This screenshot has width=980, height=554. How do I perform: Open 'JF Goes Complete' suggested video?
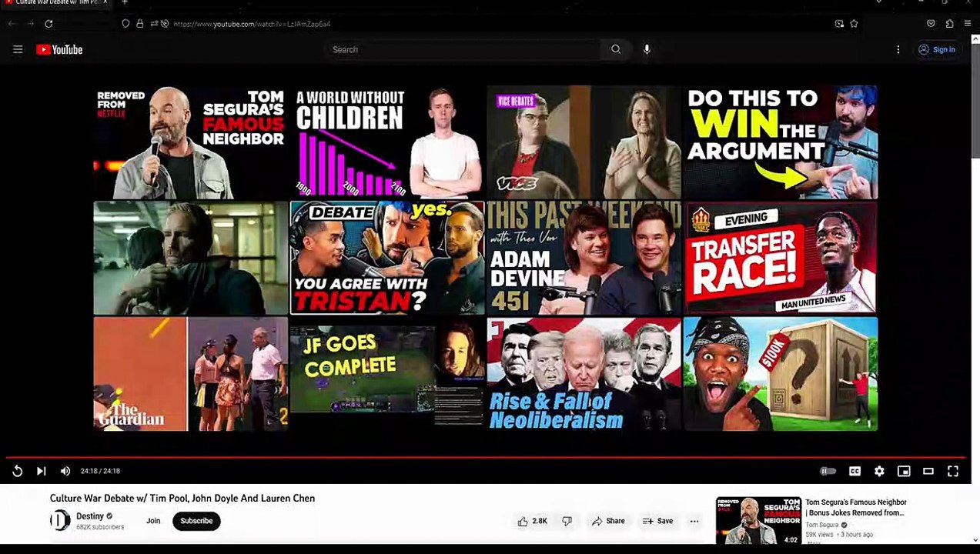click(387, 374)
